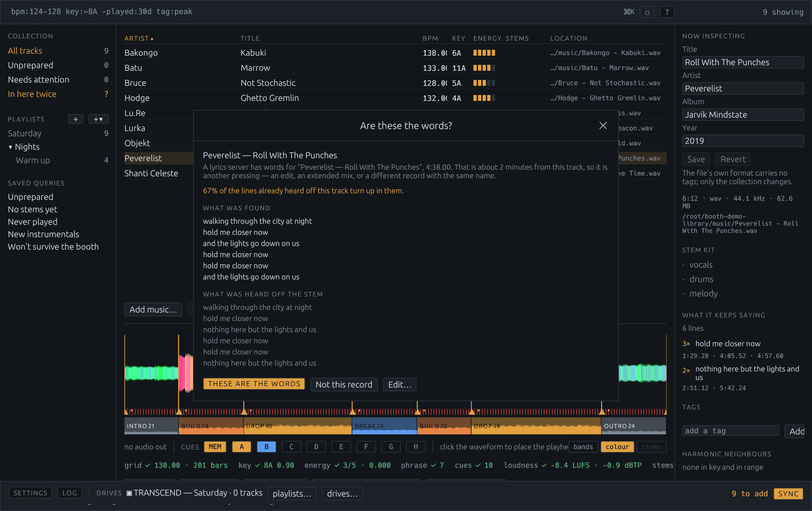Open the SETTINGS panel
The width and height of the screenshot is (812, 511).
30,493
